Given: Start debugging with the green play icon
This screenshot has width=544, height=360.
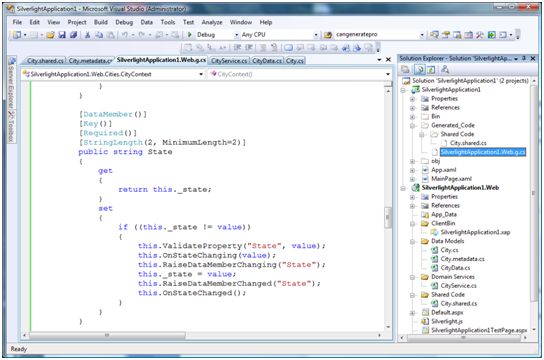Looking at the screenshot, I should coord(189,35).
